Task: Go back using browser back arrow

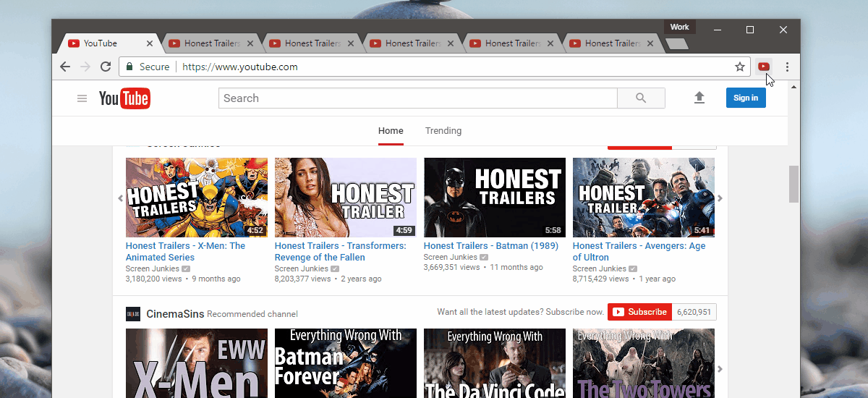Action: click(65, 67)
